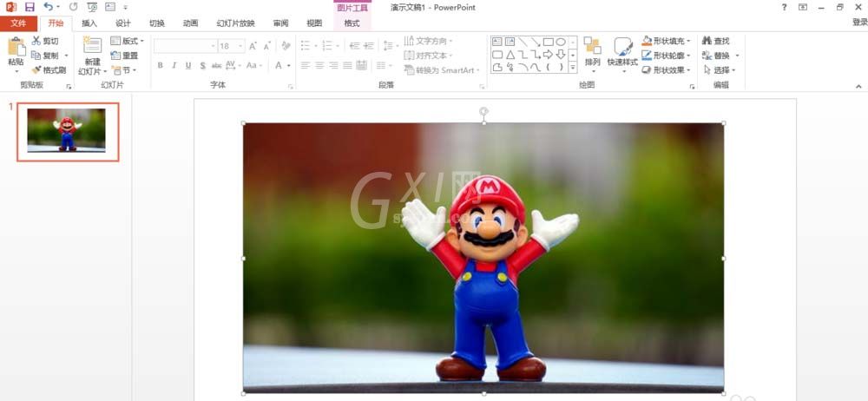Click the Redo icon in quick access toolbar
The image size is (868, 401).
(73, 7)
